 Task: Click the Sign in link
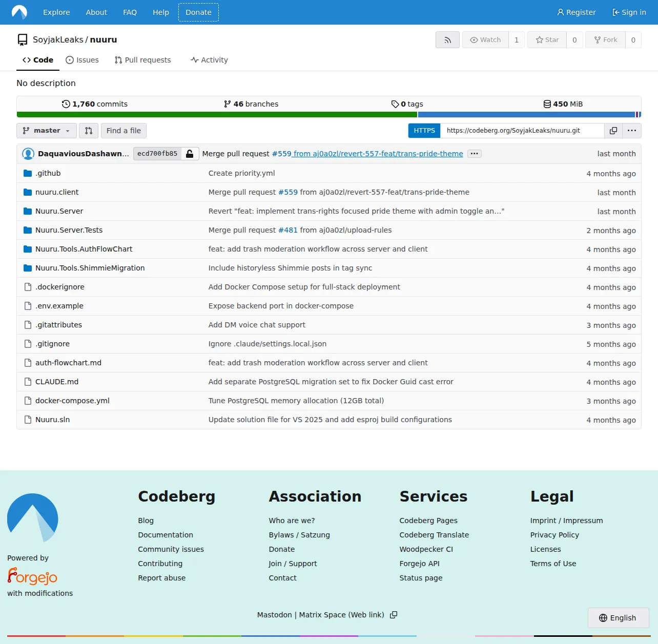pos(629,12)
